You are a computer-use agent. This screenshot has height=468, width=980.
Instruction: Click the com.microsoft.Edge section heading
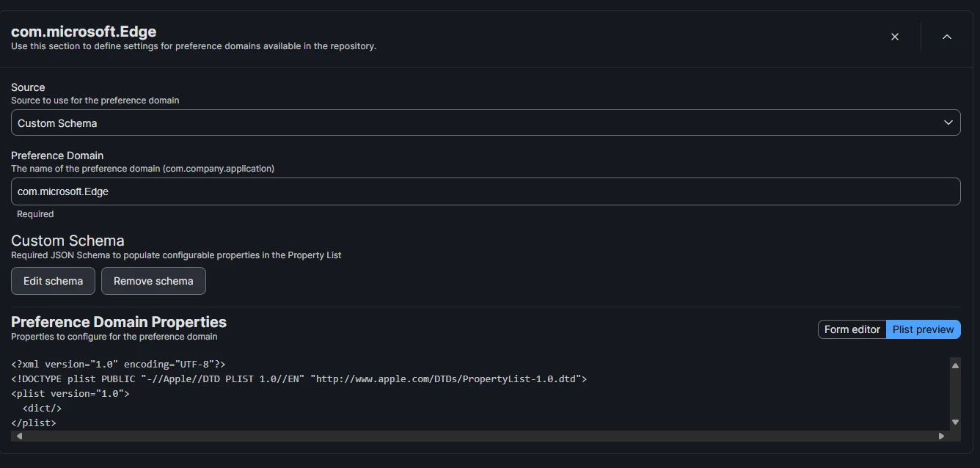coord(84,32)
